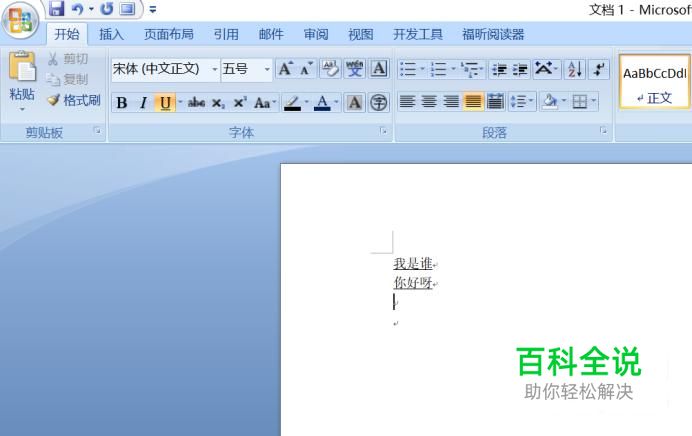
Task: Open the 页面布局 tab
Action: click(x=169, y=34)
